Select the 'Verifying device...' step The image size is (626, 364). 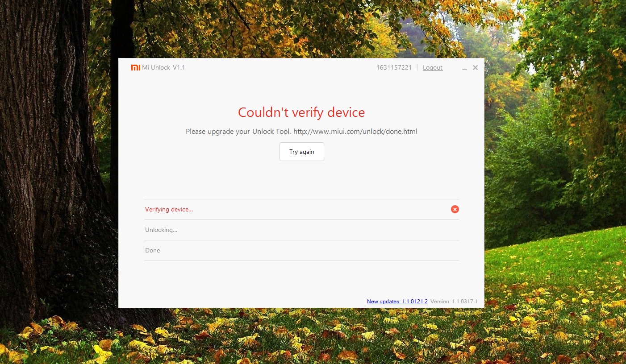(x=301, y=209)
